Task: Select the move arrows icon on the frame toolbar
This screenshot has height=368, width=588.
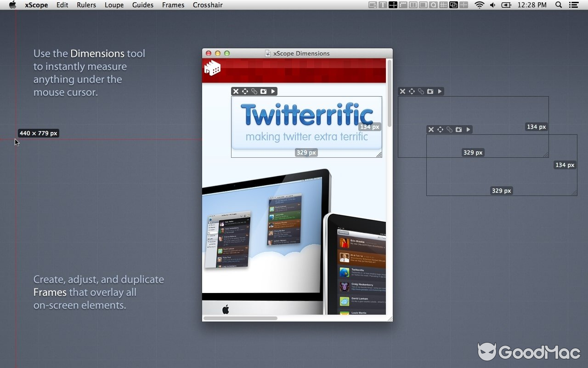Action: click(245, 91)
